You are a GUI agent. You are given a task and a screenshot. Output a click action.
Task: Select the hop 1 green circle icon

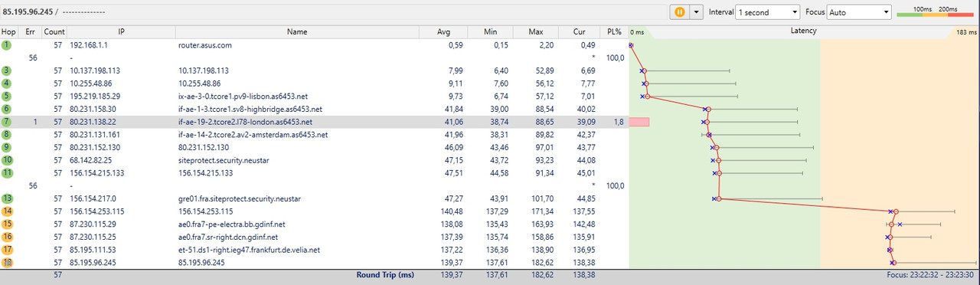[7, 45]
